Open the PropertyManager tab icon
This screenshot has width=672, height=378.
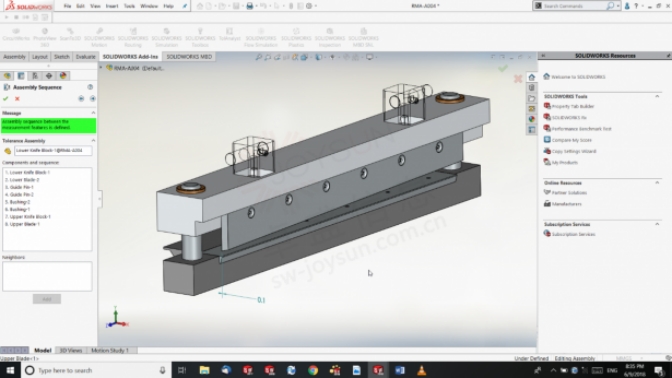pyautogui.click(x=21, y=76)
